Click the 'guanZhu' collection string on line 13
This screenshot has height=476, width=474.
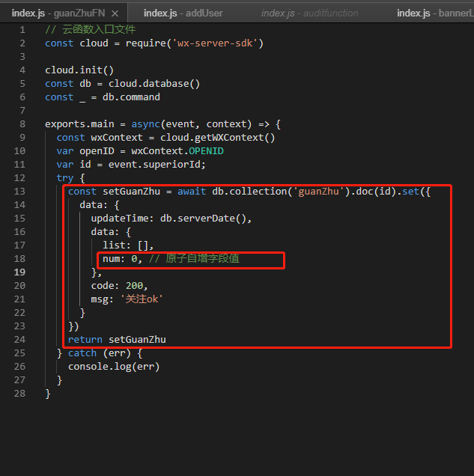pyautogui.click(x=318, y=192)
